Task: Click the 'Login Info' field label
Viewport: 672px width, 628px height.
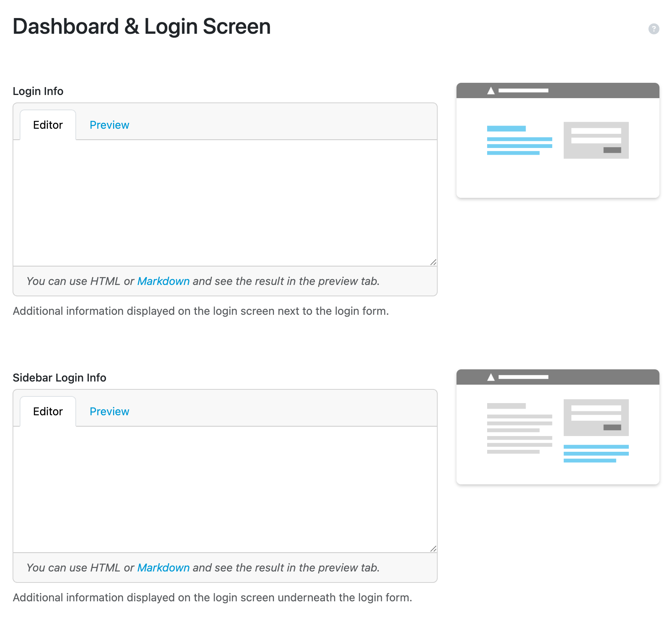Action: (x=38, y=91)
